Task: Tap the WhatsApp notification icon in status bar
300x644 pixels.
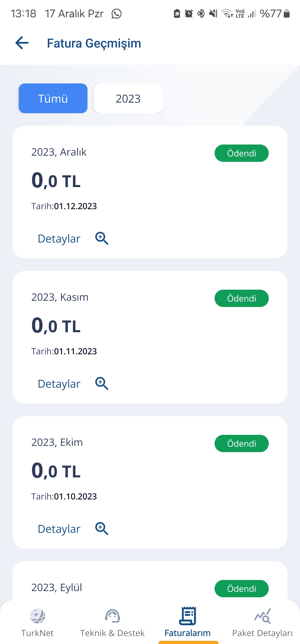Action: [116, 14]
